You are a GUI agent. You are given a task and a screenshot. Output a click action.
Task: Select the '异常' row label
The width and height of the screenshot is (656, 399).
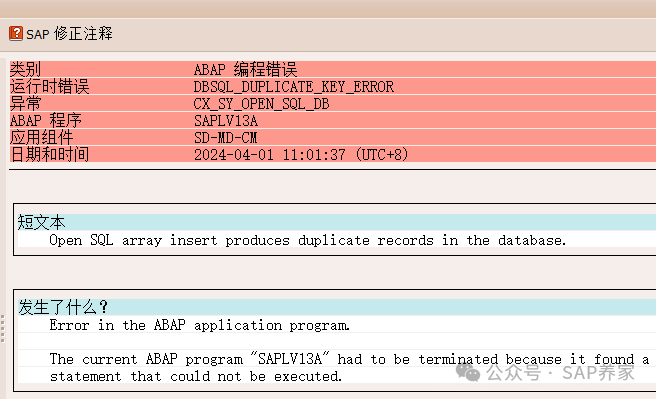(x=26, y=103)
